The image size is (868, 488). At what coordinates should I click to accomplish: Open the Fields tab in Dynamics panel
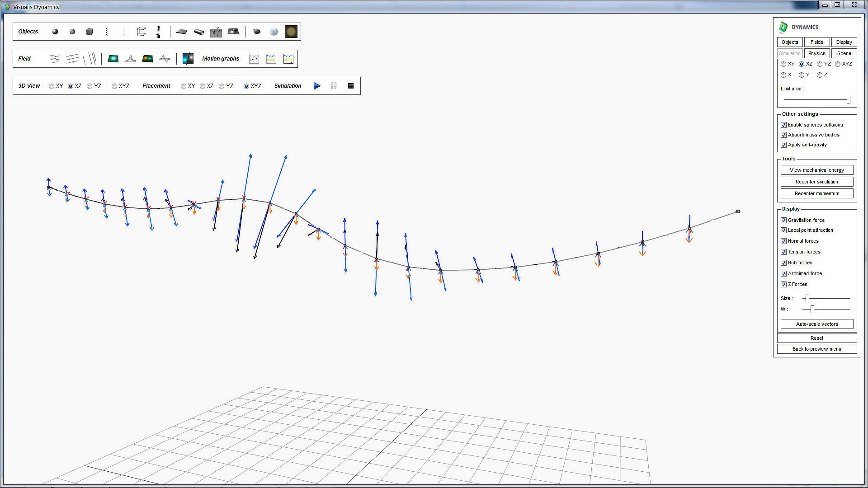(816, 42)
